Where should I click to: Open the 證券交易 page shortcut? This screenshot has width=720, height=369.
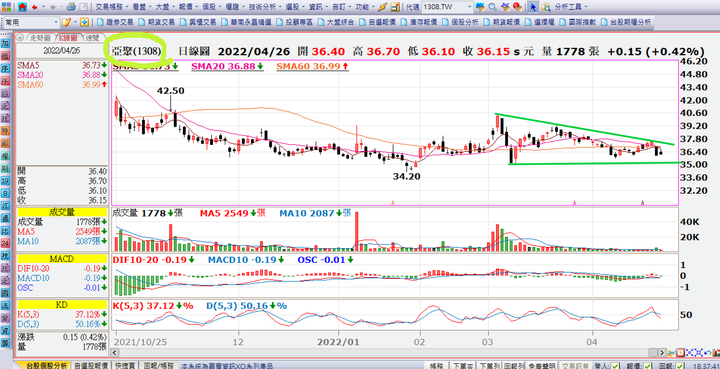(115, 22)
